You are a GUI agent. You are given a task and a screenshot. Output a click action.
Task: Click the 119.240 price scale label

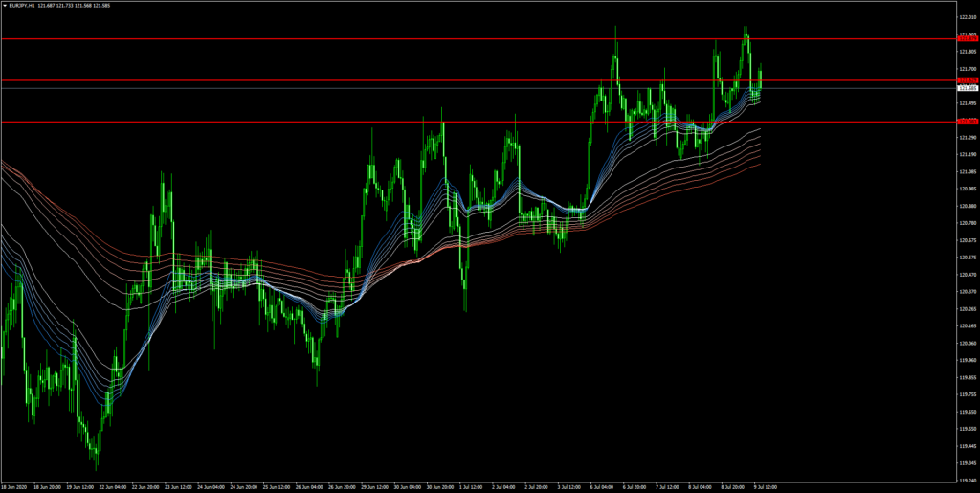[x=967, y=479]
